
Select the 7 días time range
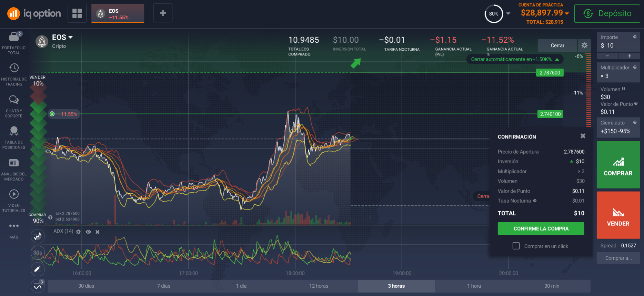[164, 286]
